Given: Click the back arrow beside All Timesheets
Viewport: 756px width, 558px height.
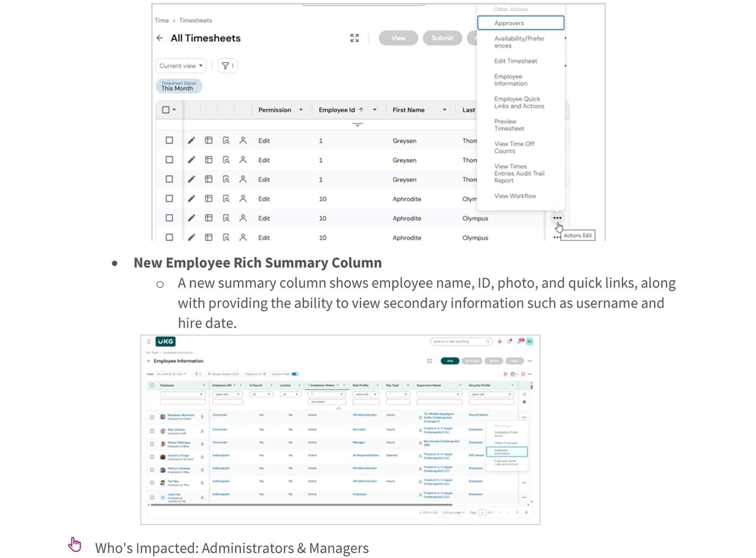Looking at the screenshot, I should [x=160, y=38].
